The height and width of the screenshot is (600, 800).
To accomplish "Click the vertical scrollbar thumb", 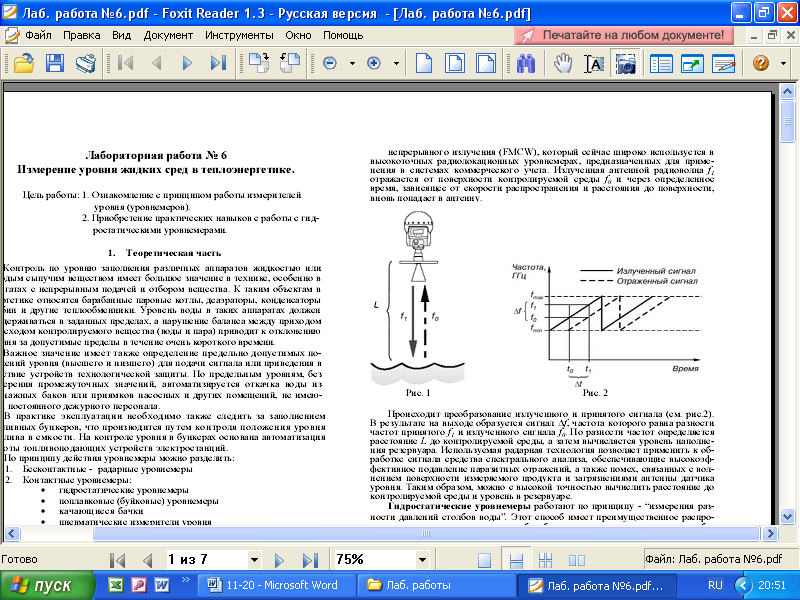I will pyautogui.click(x=787, y=121).
